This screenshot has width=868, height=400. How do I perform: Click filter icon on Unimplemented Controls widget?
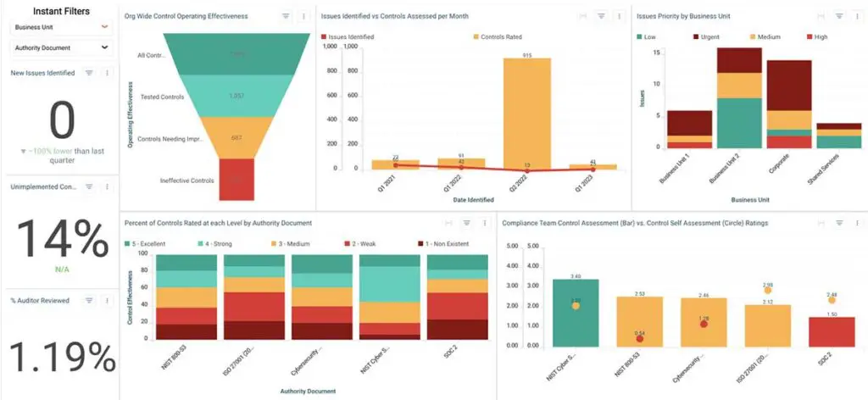[89, 187]
